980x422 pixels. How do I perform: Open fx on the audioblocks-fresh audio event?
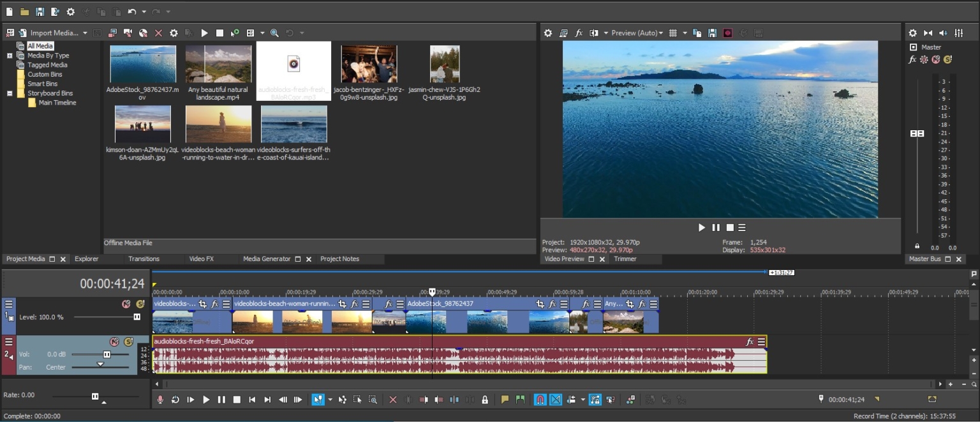pyautogui.click(x=750, y=342)
